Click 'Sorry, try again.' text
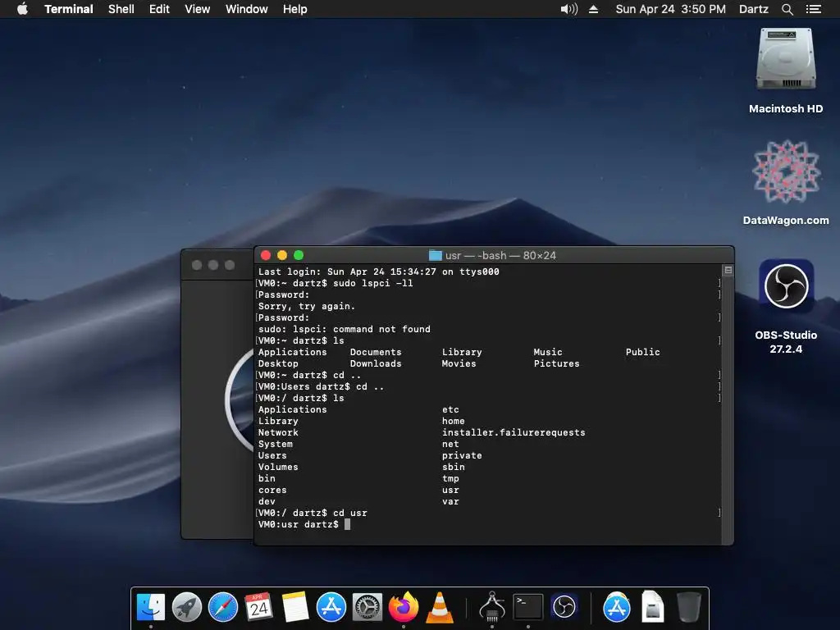This screenshot has height=630, width=840. click(307, 306)
